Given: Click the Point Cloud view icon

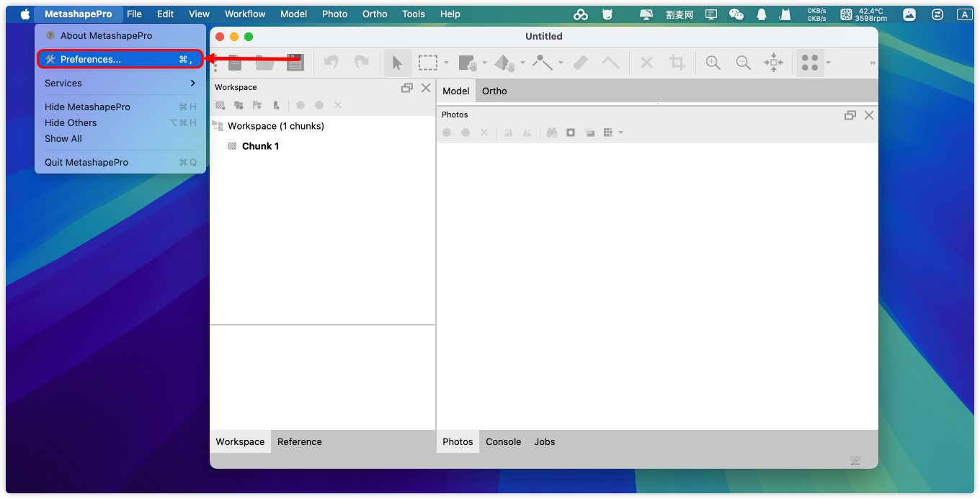Looking at the screenshot, I should coord(810,63).
